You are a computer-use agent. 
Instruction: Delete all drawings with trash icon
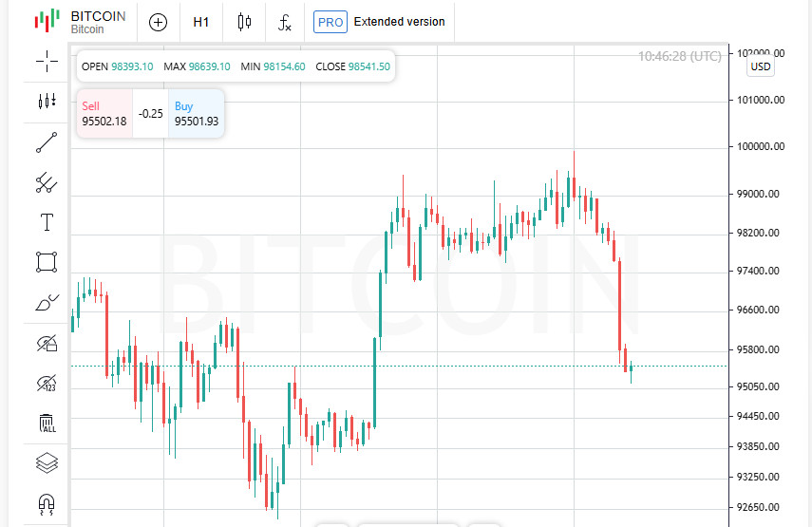pos(47,423)
